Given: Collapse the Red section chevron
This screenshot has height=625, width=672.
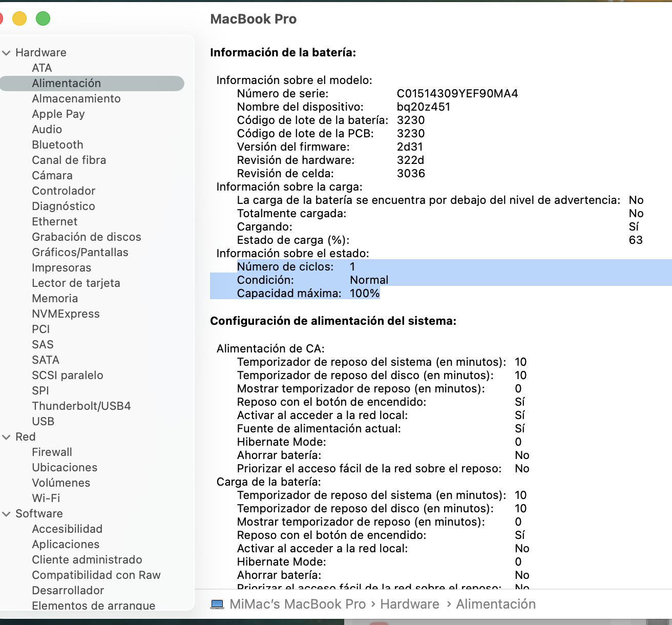Looking at the screenshot, I should point(7,437).
